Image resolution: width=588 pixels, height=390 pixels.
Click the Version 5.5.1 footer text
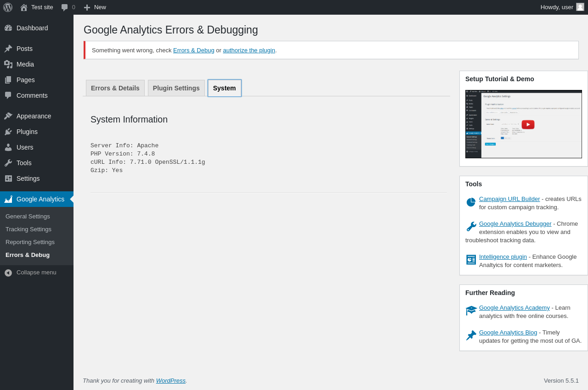(561, 381)
